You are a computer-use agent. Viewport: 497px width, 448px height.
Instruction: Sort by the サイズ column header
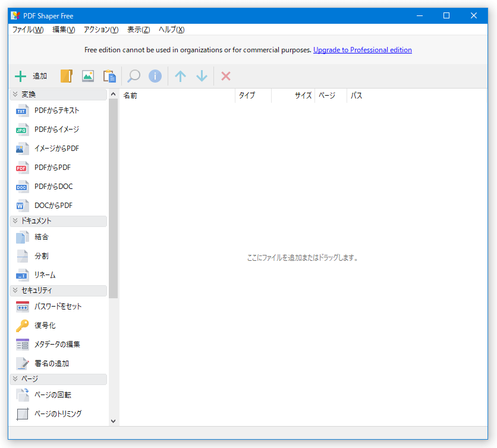(293, 96)
